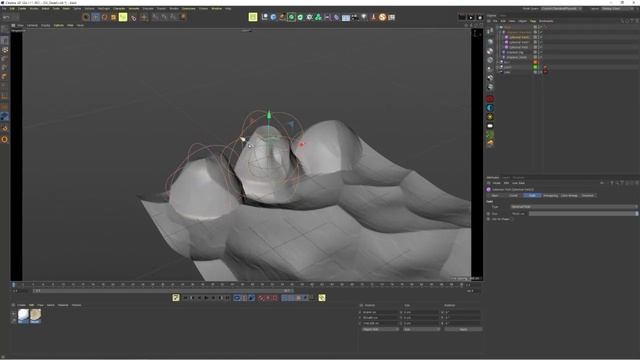Open the Tags menu in Object Manager
The height and width of the screenshot is (360, 640).
(533, 21)
